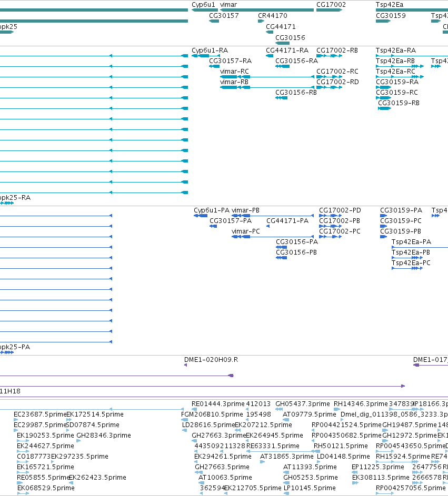
Task: Click EST label RH14346.3prime
Action: click(361, 404)
